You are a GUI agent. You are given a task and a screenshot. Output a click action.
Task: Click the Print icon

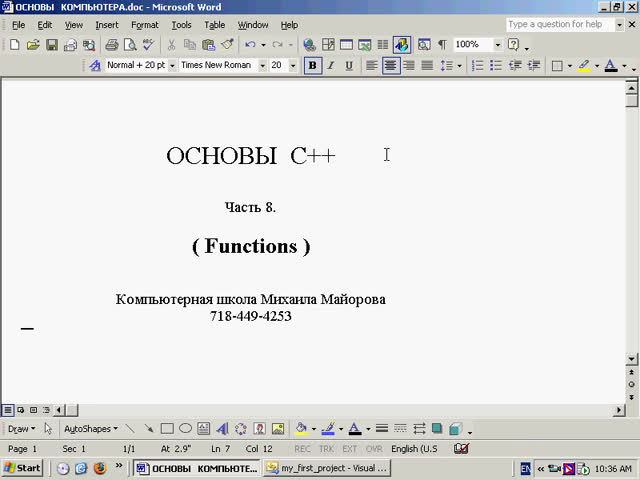click(x=112, y=45)
